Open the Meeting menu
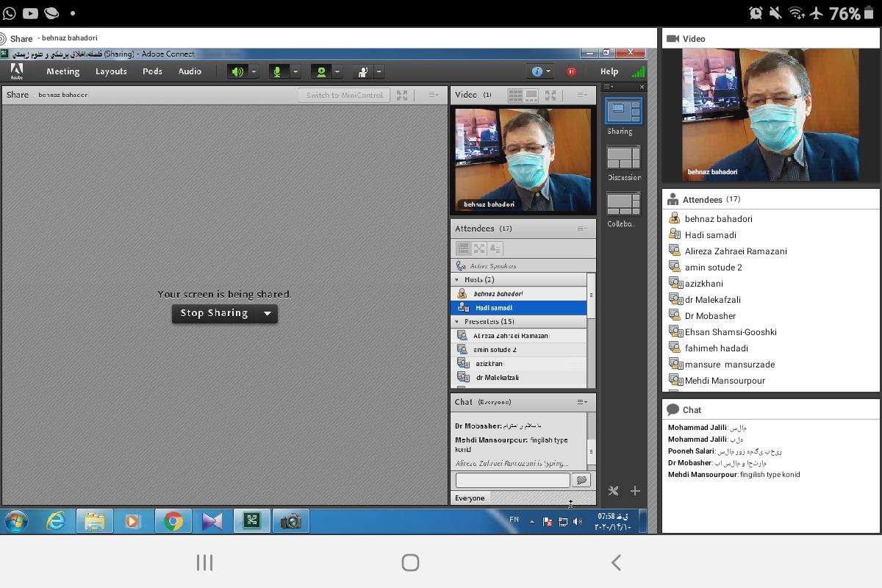This screenshot has width=882, height=588. (62, 71)
